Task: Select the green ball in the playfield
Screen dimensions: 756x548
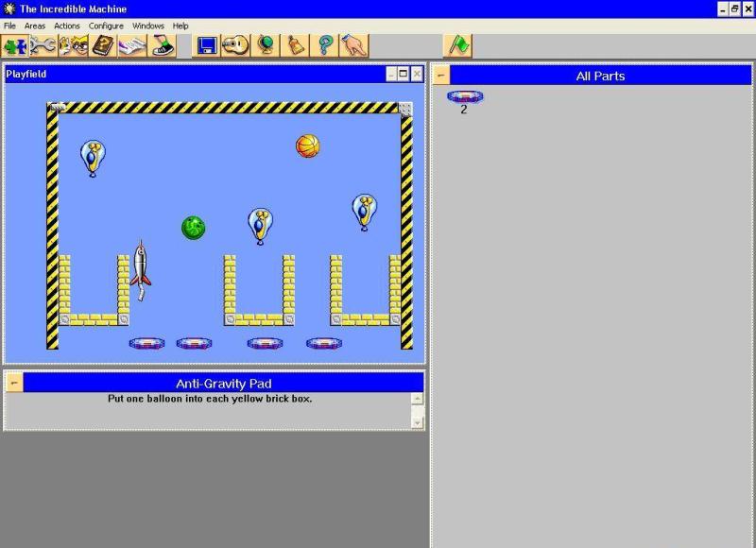Action: pos(193,228)
